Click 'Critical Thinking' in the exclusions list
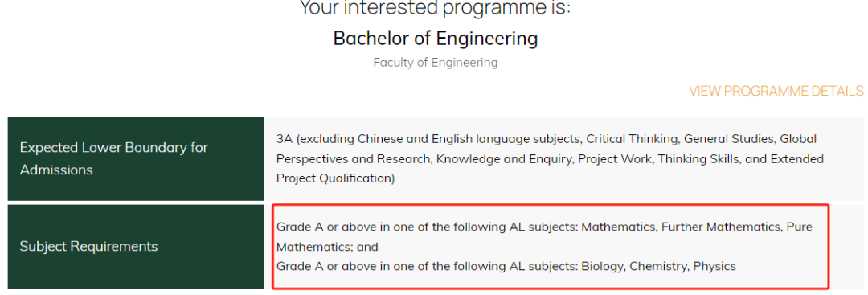The image size is (868, 295). (621, 138)
